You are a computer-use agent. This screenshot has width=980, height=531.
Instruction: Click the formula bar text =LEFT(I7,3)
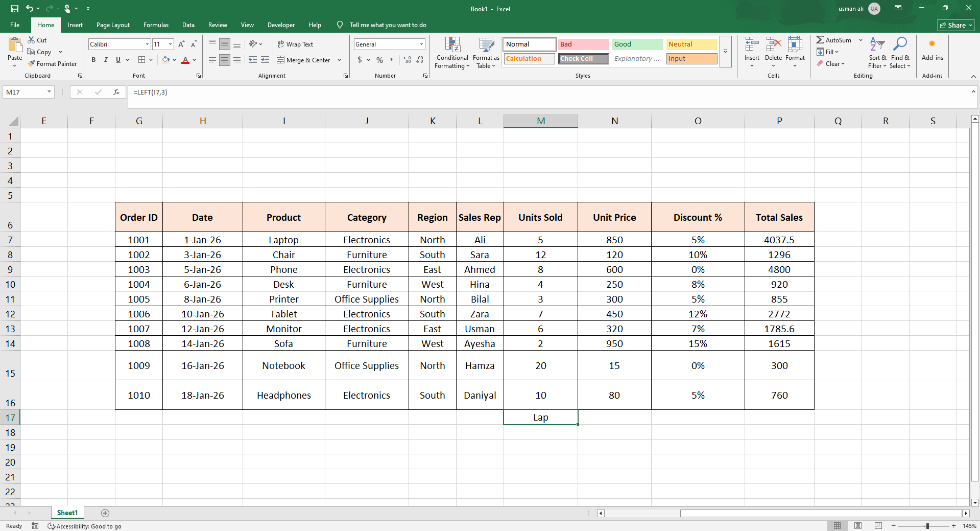(150, 92)
